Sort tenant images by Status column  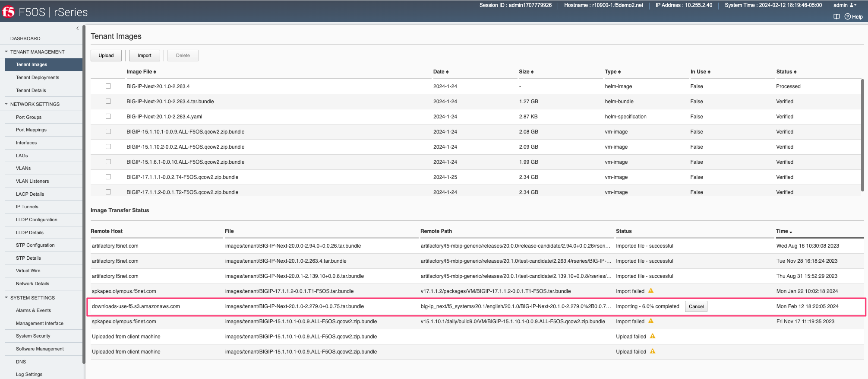(786, 72)
